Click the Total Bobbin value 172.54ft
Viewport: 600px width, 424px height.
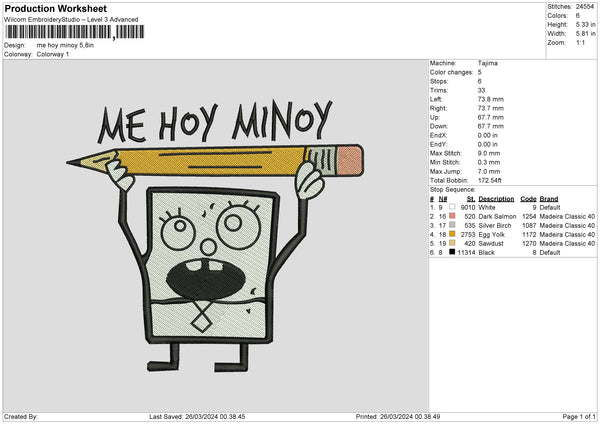tap(489, 180)
